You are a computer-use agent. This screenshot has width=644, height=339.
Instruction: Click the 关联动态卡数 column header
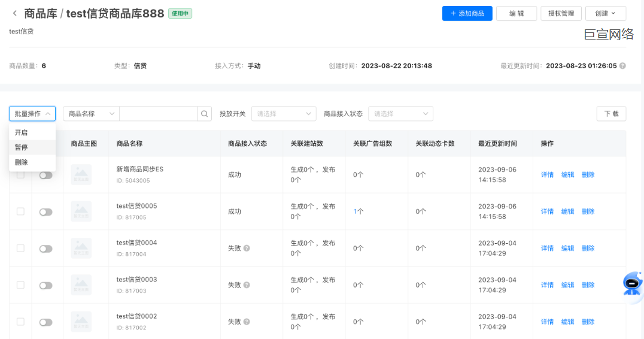tap(435, 143)
